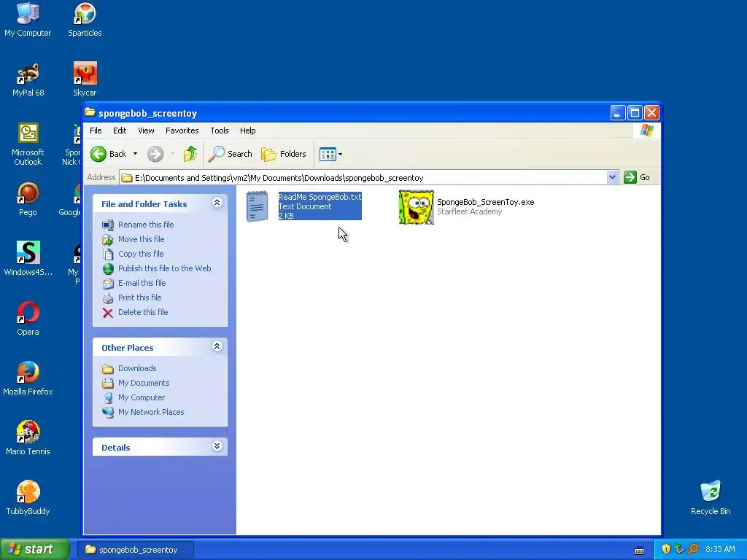Collapse the Other Places panel
This screenshot has width=747, height=560.
pyautogui.click(x=217, y=346)
